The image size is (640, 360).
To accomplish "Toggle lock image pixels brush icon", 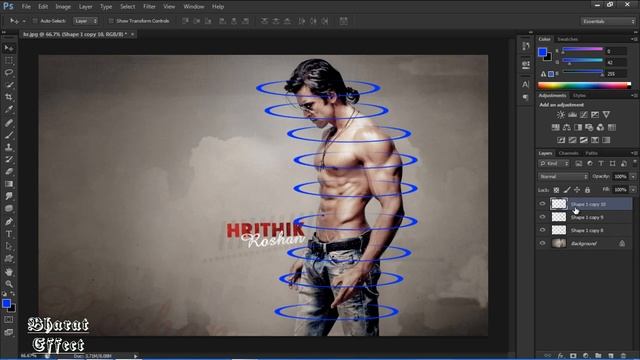I will [567, 190].
